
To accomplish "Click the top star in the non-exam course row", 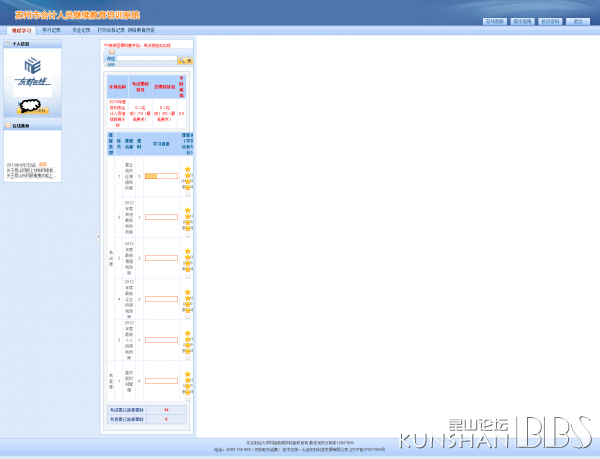I will tap(188, 374).
